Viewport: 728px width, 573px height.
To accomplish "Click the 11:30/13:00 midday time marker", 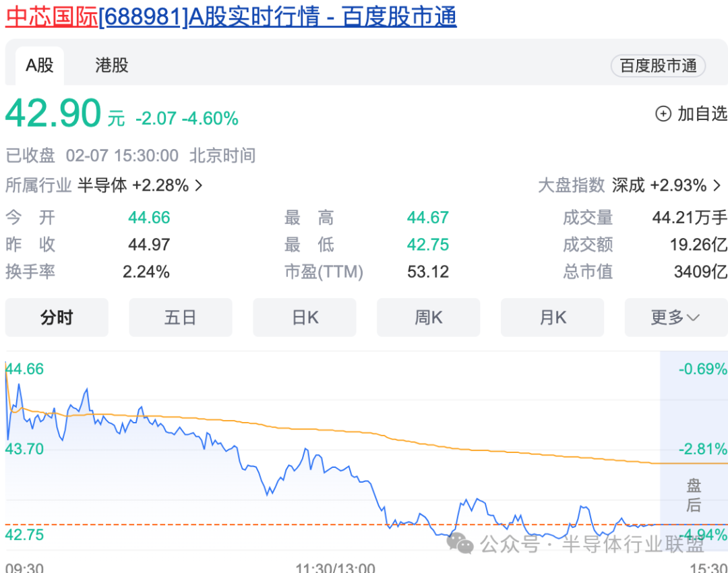I will point(335,567).
